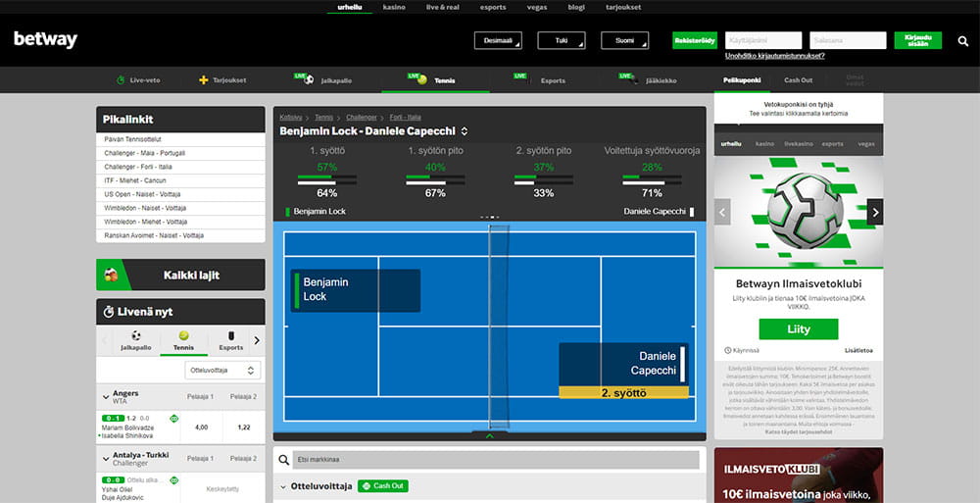Image resolution: width=980 pixels, height=503 pixels.
Task: Collapse the Otteluvoittaja market section
Action: 283,486
